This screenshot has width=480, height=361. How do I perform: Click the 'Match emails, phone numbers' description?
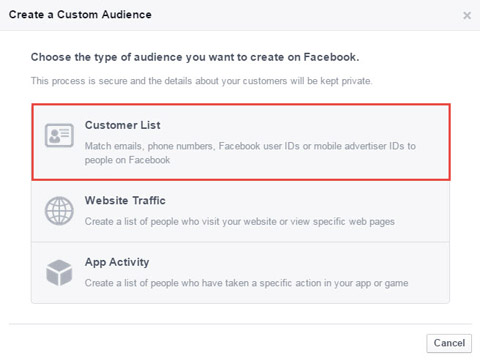point(250,153)
